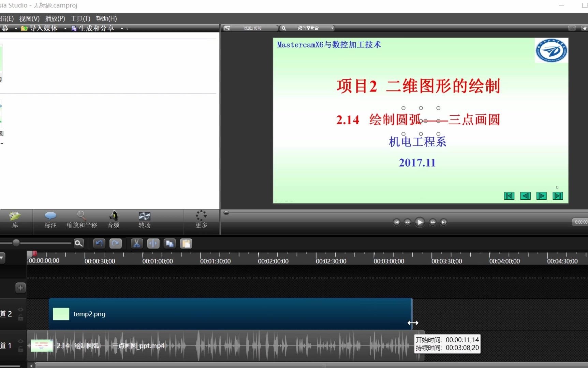Image resolution: width=588 pixels, height=368 pixels.
Task: Open the 缩放至适合 zoom dropdown
Action: click(307, 28)
